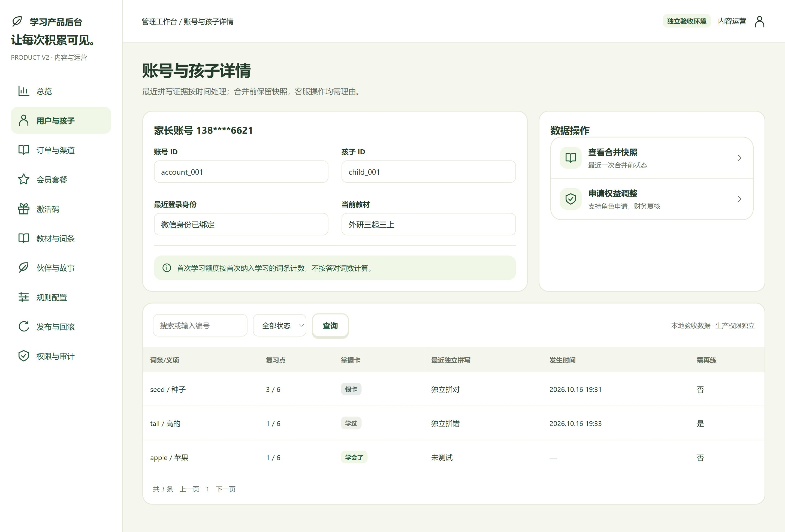This screenshot has width=785, height=532.
Task: Open the 全部状态 status dropdown
Action: pos(280,325)
